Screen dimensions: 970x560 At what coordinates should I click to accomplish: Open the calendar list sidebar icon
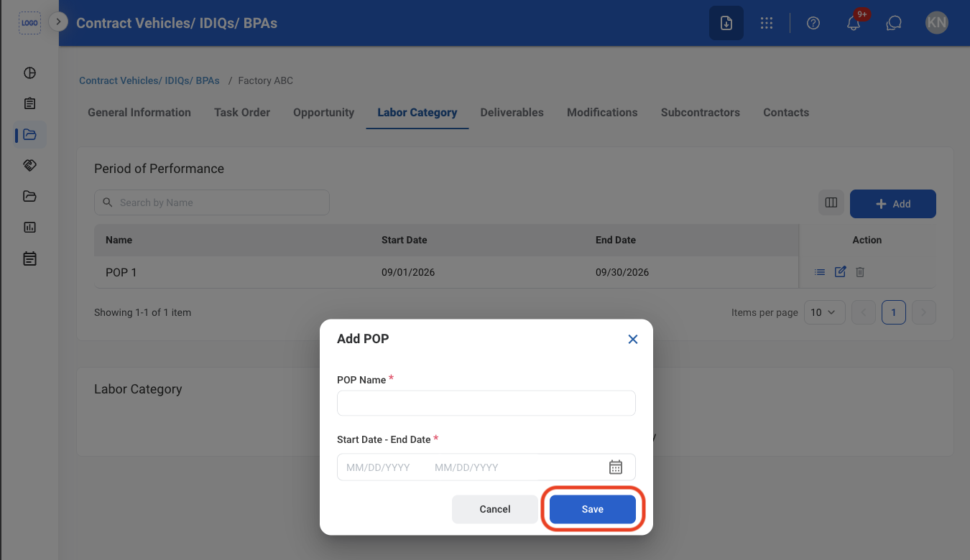pos(29,258)
